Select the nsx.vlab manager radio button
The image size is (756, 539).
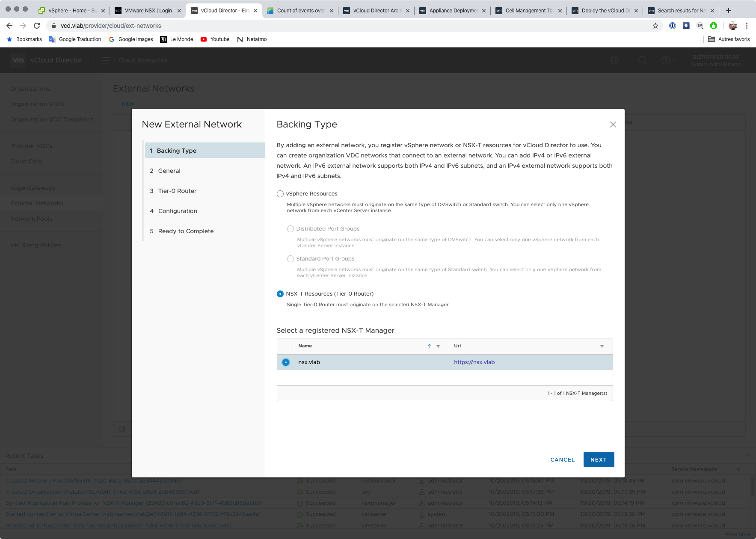point(286,362)
